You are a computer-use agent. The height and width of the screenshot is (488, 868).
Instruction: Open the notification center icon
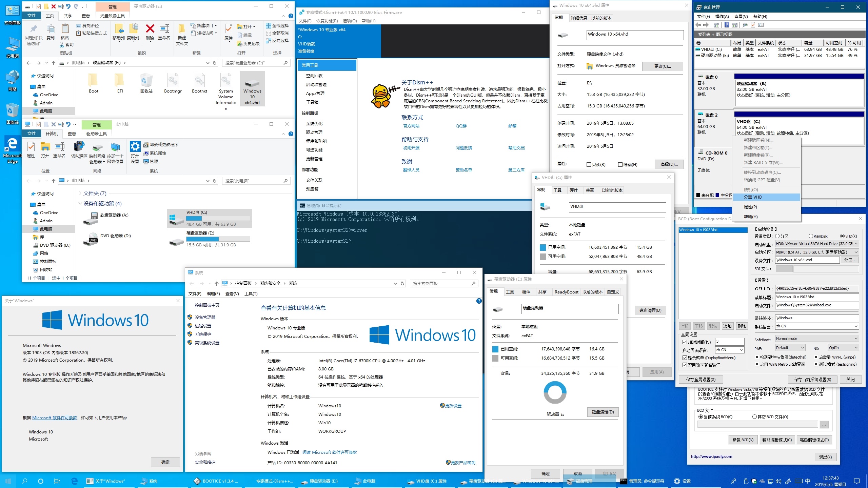tap(857, 481)
